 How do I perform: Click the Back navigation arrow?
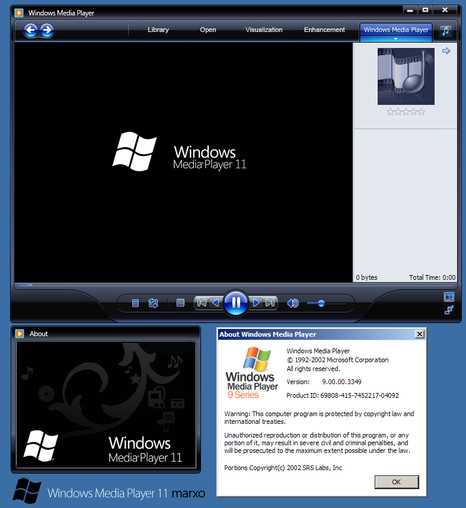(30, 30)
